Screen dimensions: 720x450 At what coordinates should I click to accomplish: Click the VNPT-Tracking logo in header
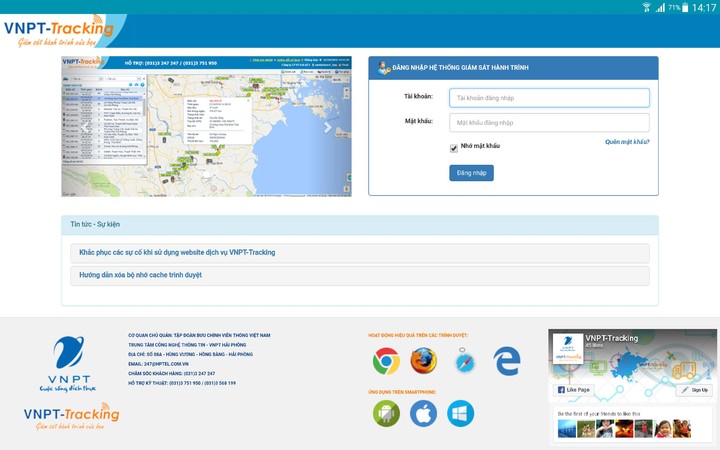59,31
